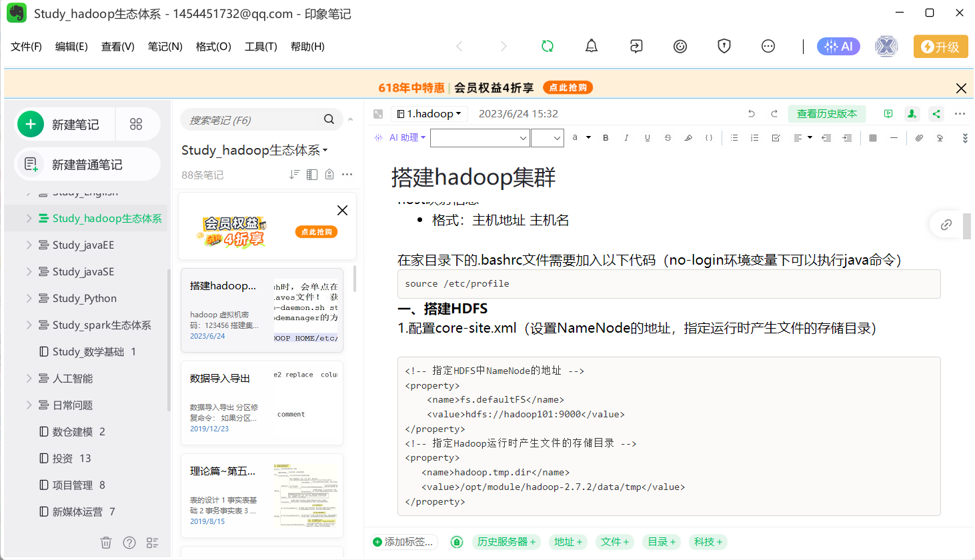Click the add collaborator person icon

click(x=912, y=114)
